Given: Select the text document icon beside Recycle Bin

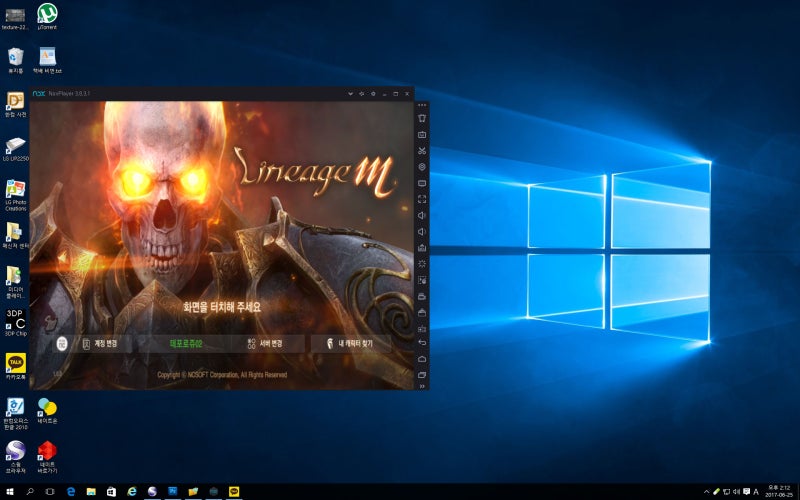Looking at the screenshot, I should [x=47, y=60].
